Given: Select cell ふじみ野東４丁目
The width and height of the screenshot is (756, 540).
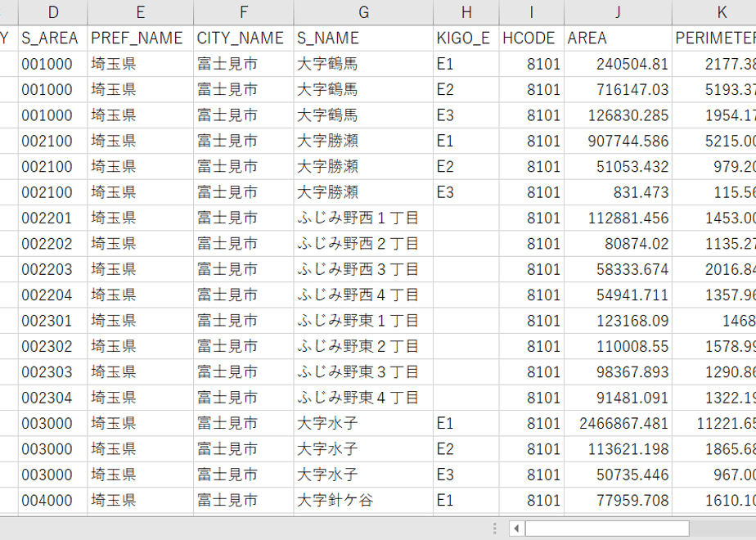Looking at the screenshot, I should (363, 398).
